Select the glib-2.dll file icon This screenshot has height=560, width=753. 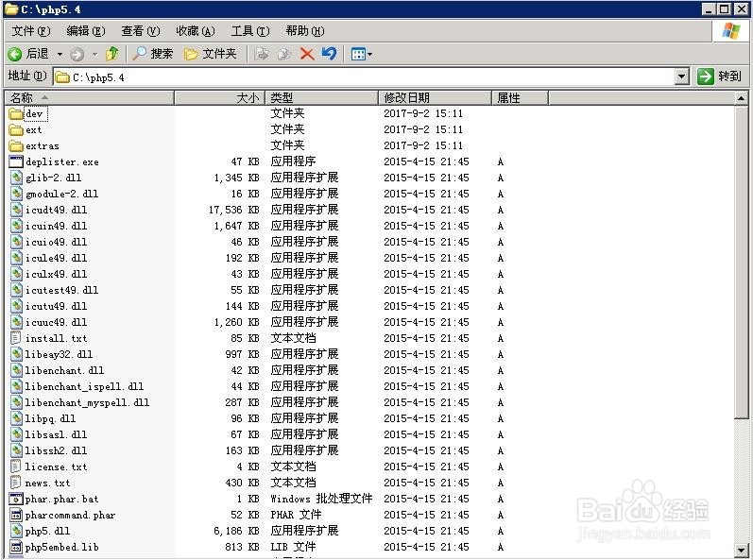tap(16, 178)
